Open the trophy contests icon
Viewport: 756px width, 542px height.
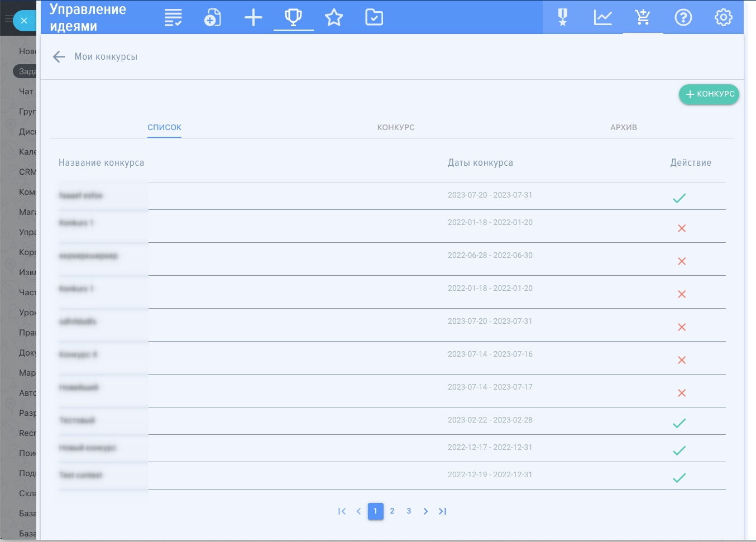click(293, 18)
